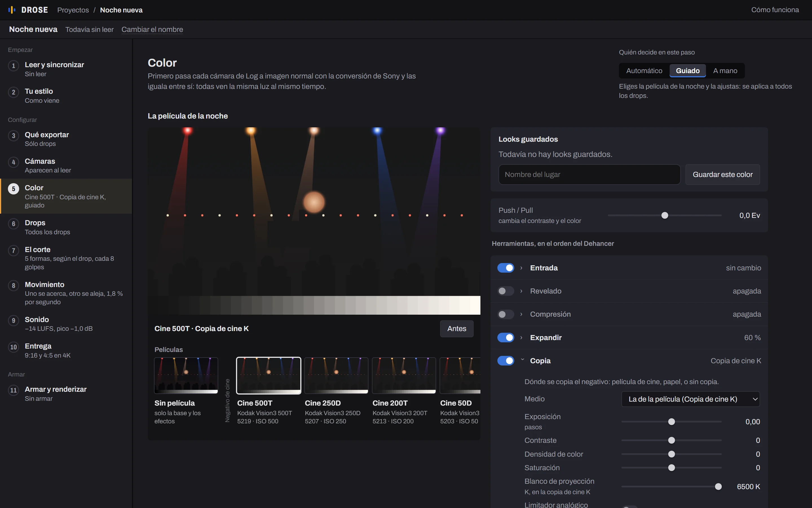Click step 6 number badge for Drops
Image resolution: width=812 pixels, height=508 pixels.
pos(14,224)
